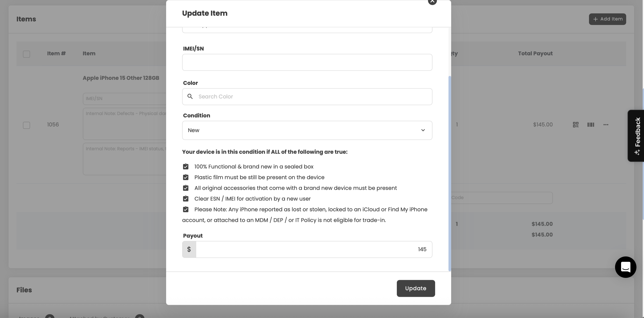Click the sealed box requirement check icon

[x=185, y=167]
